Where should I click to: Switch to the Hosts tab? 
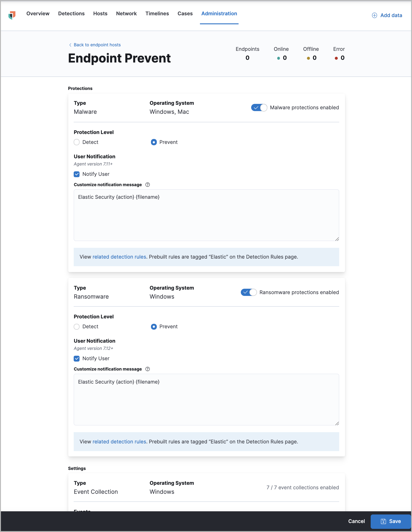coord(100,13)
